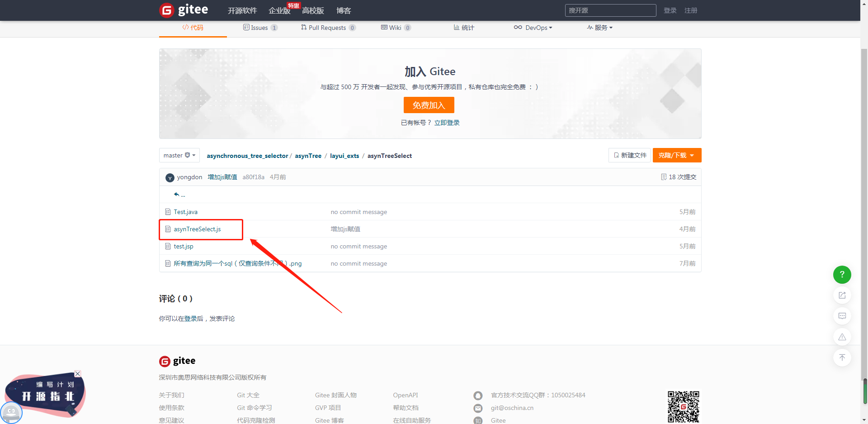Click yongdon username link
This screenshot has height=424, width=868.
coord(190,177)
